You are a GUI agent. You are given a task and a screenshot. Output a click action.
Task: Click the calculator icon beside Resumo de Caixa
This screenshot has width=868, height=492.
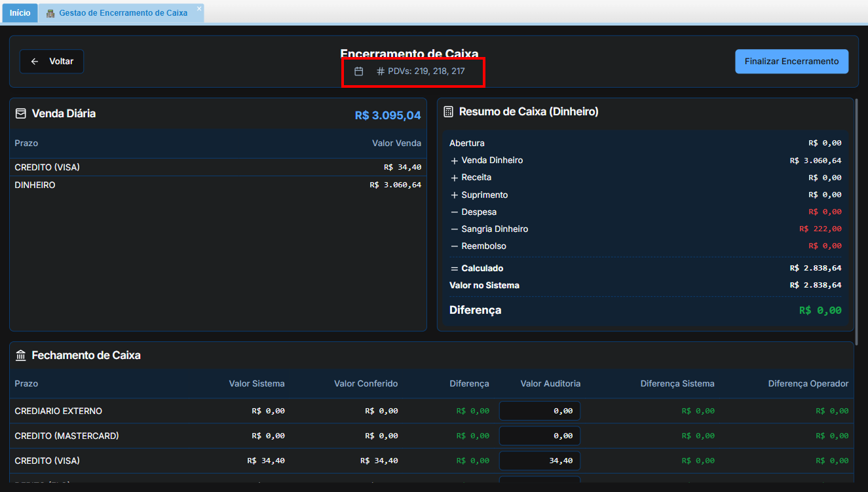pos(448,111)
